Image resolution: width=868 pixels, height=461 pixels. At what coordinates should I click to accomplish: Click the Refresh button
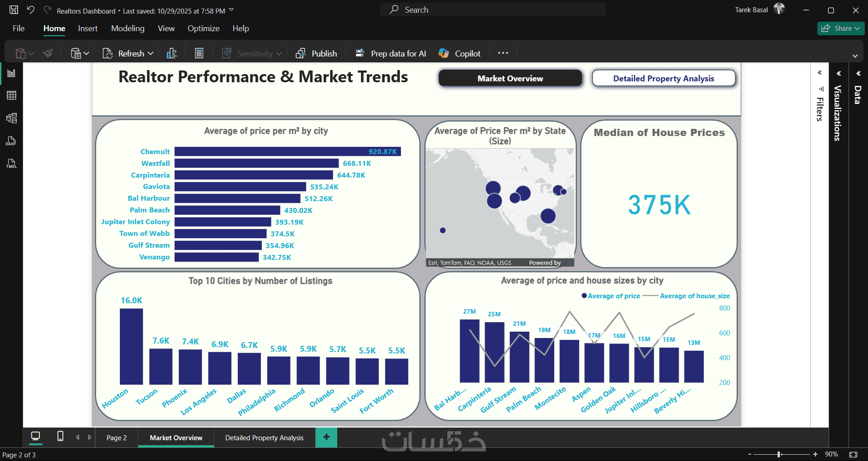coord(123,53)
